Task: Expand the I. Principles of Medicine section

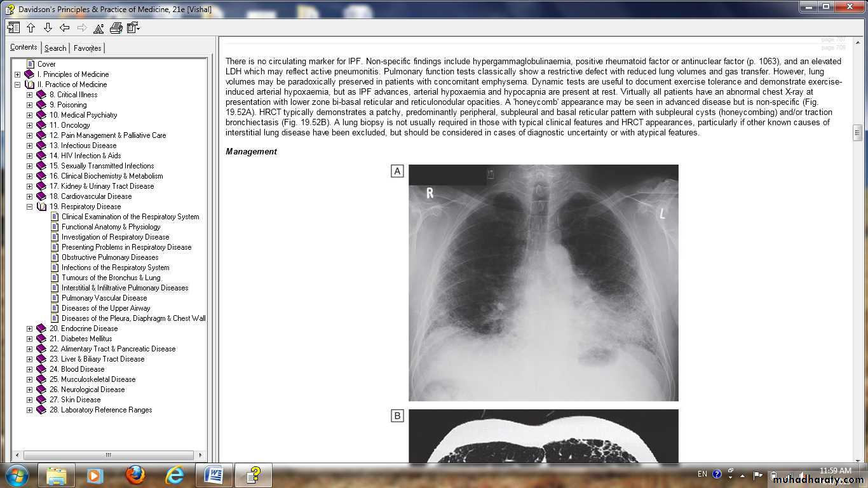Action: pos(18,74)
